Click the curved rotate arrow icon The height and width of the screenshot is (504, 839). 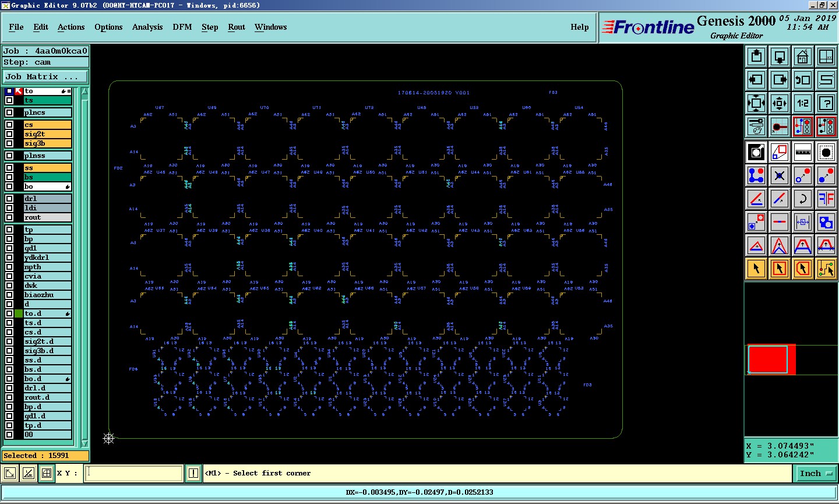(x=803, y=199)
